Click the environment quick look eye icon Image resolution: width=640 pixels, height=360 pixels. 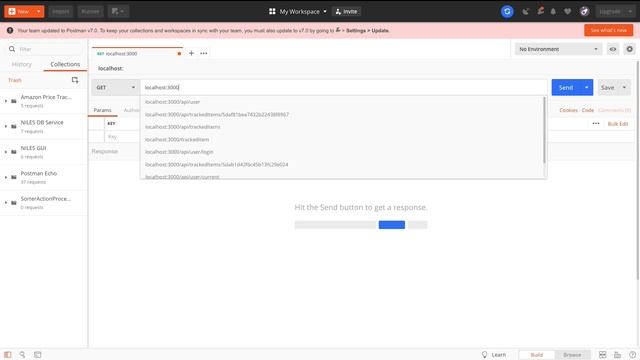click(x=613, y=49)
